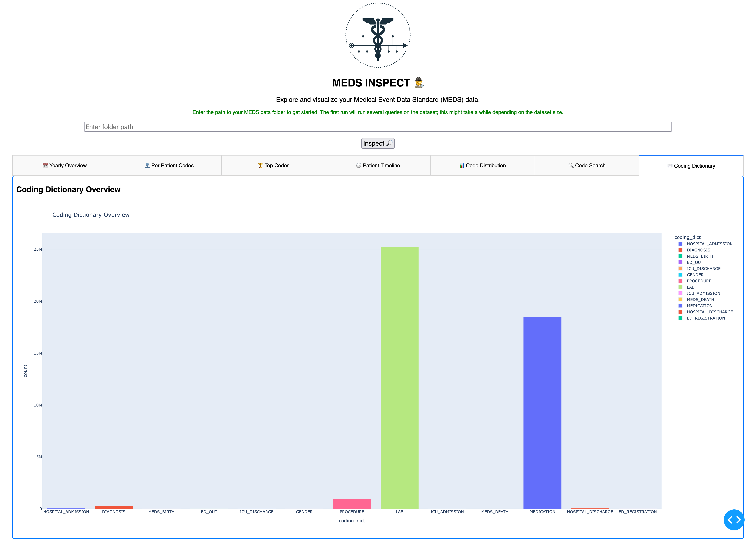Image resolution: width=756 pixels, height=542 pixels.
Task: Toggle PROCEDURE series in the legend
Action: [699, 281]
